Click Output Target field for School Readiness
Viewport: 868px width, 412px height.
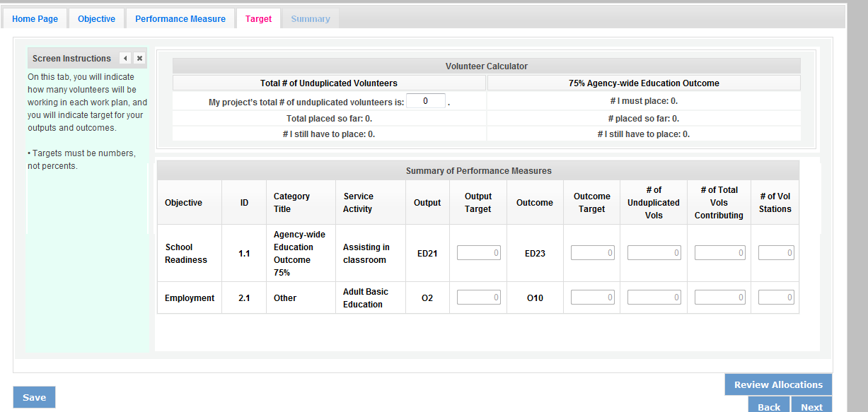point(478,253)
